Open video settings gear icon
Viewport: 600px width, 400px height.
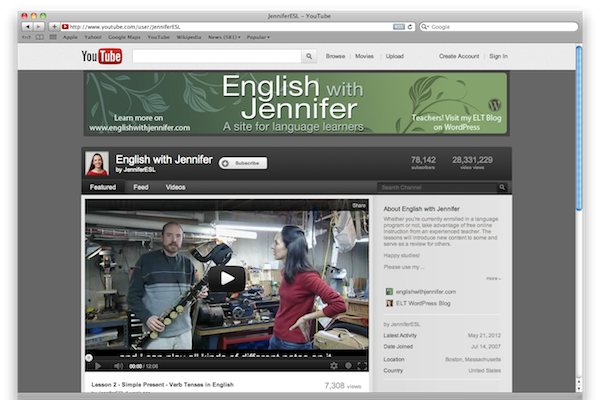point(334,366)
